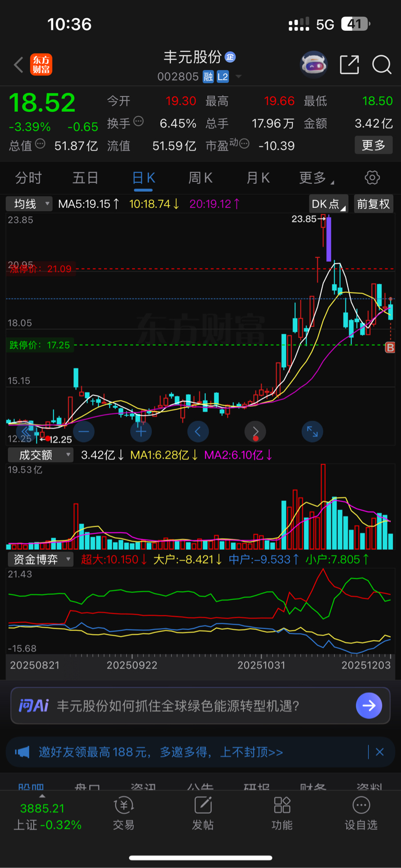Tap the L2 level badge
This screenshot has height=868, width=401.
click(222, 77)
